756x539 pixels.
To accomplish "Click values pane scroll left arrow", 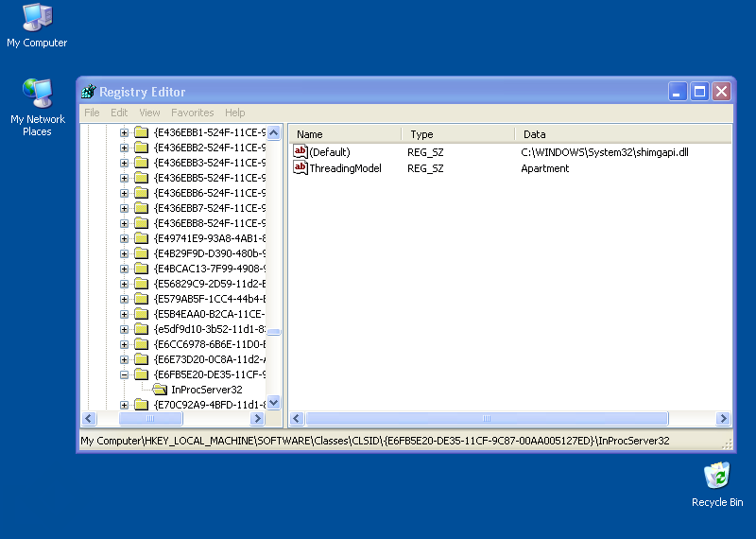I will (x=297, y=418).
